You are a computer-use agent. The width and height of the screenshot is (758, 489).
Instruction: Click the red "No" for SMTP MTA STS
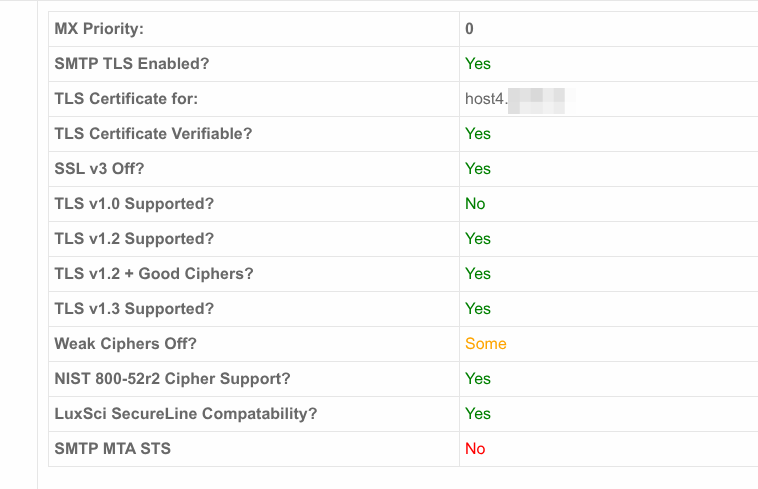click(475, 449)
